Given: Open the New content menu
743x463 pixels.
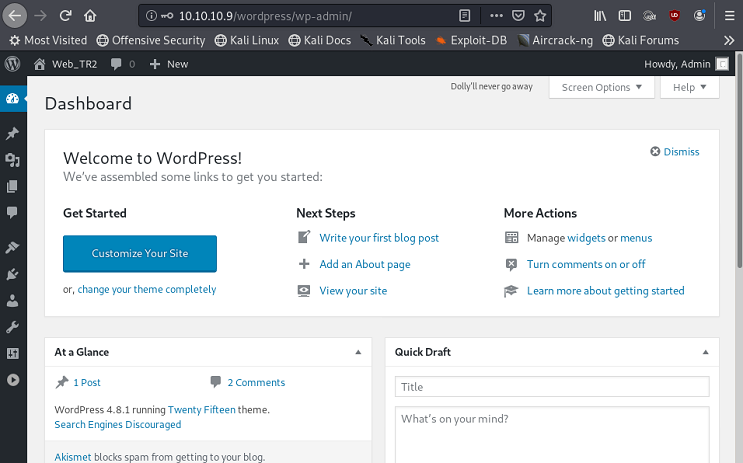Looking at the screenshot, I should (169, 64).
